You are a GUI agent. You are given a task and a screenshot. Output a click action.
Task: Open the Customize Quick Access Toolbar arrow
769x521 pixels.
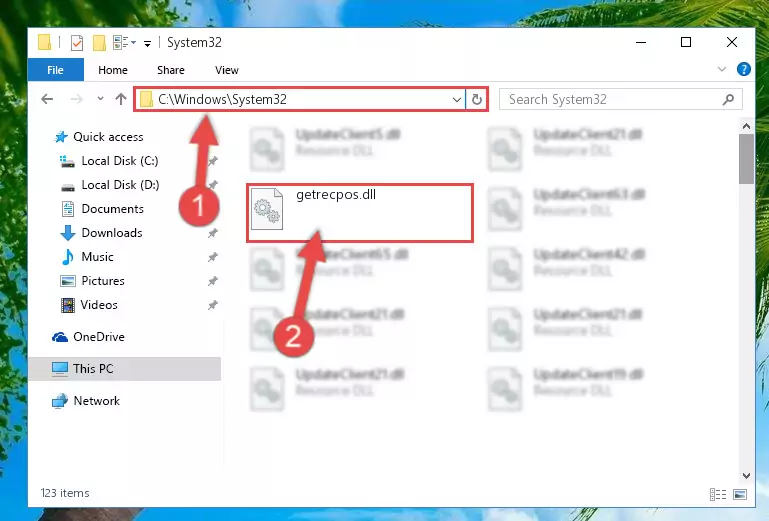pyautogui.click(x=147, y=44)
